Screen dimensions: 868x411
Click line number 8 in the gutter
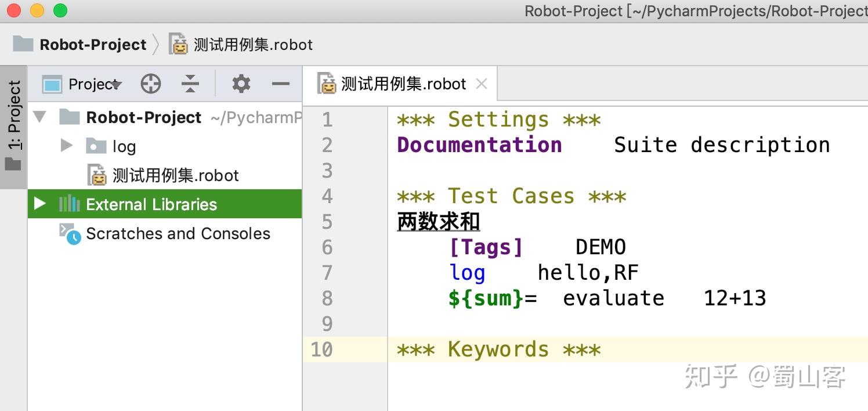tap(327, 298)
